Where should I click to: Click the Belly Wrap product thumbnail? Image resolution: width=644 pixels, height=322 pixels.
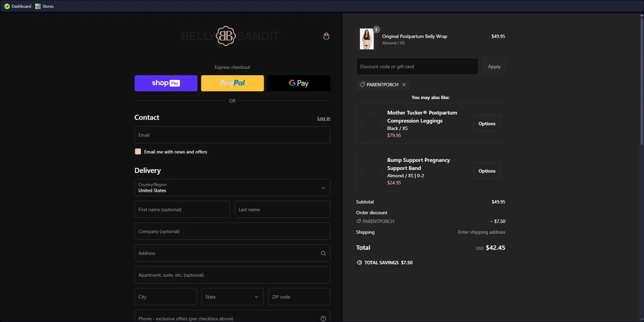pyautogui.click(x=367, y=39)
